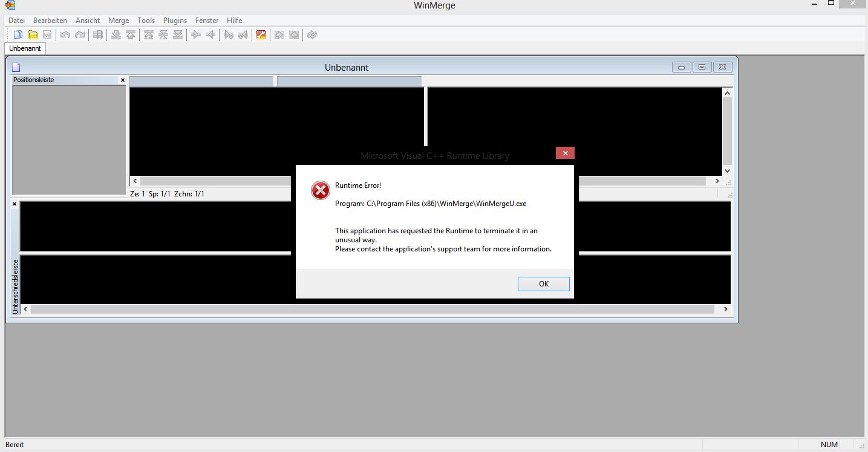Confirm the runtime error with OK
This screenshot has width=868, height=452.
point(544,284)
